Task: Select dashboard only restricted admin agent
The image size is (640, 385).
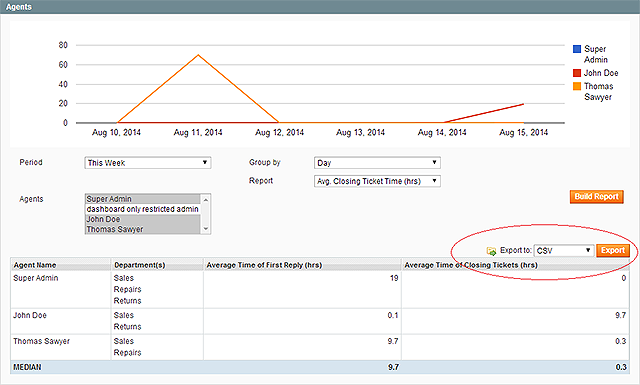Action: coord(142,209)
